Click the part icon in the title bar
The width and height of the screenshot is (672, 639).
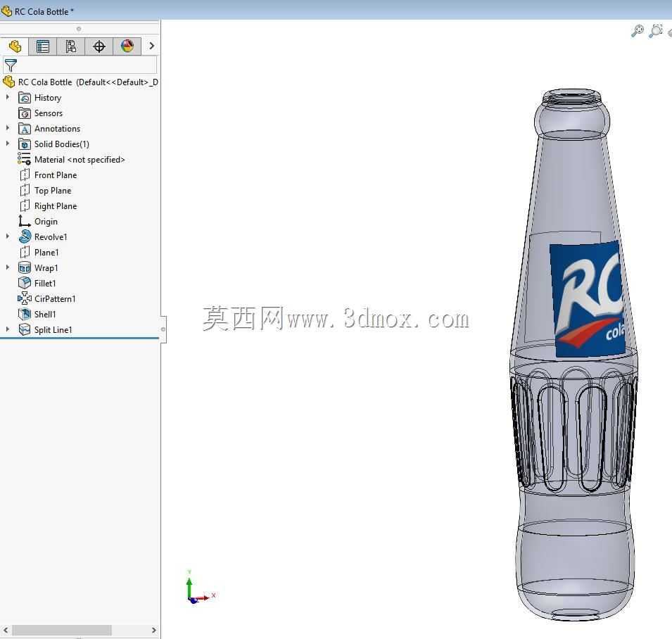tap(6, 11)
